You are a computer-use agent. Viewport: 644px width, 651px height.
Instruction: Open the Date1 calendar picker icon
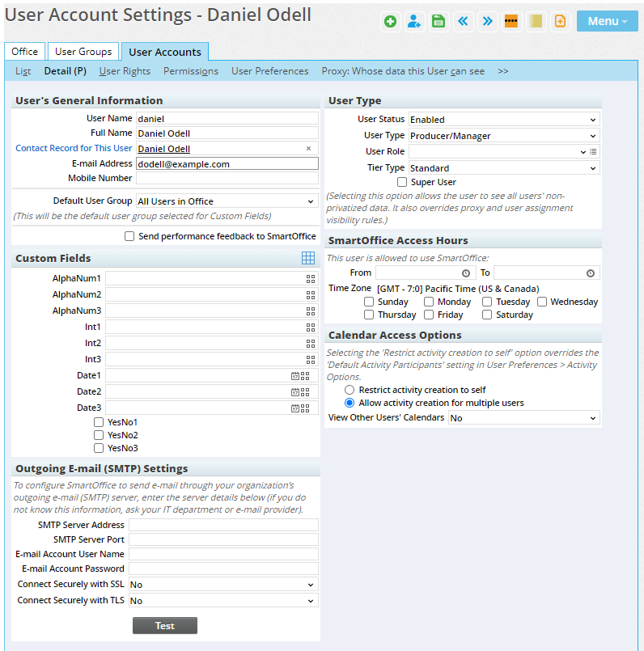click(295, 376)
